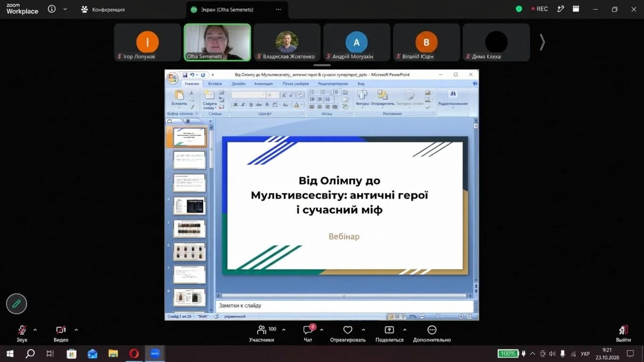Click the Office button in PowerPoint
This screenshot has width=644, height=362.
coord(173,78)
